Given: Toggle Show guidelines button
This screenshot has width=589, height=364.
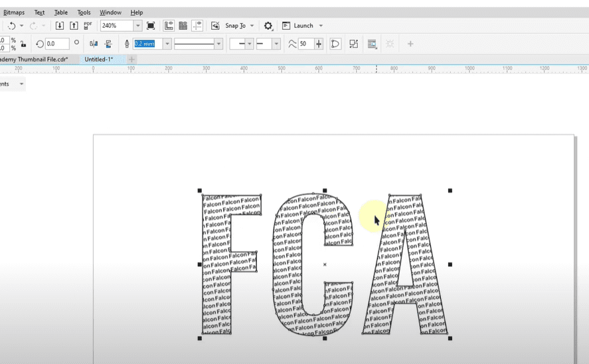Looking at the screenshot, I should 197,26.
